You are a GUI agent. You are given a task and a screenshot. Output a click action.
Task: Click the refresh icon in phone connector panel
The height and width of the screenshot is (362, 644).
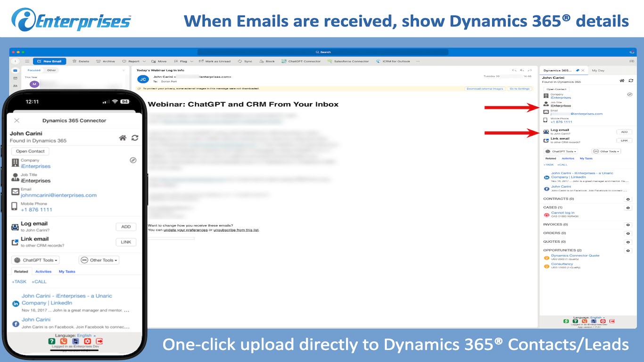pyautogui.click(x=135, y=138)
